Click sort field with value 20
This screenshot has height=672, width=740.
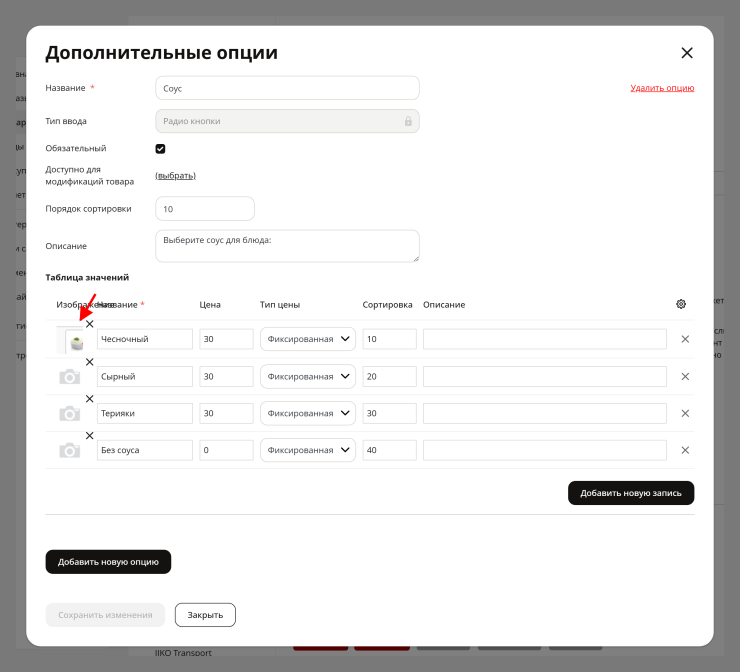pos(390,377)
